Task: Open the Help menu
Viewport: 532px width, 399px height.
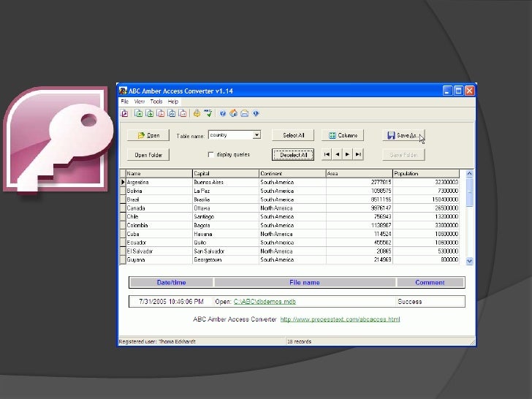Action: tap(173, 102)
